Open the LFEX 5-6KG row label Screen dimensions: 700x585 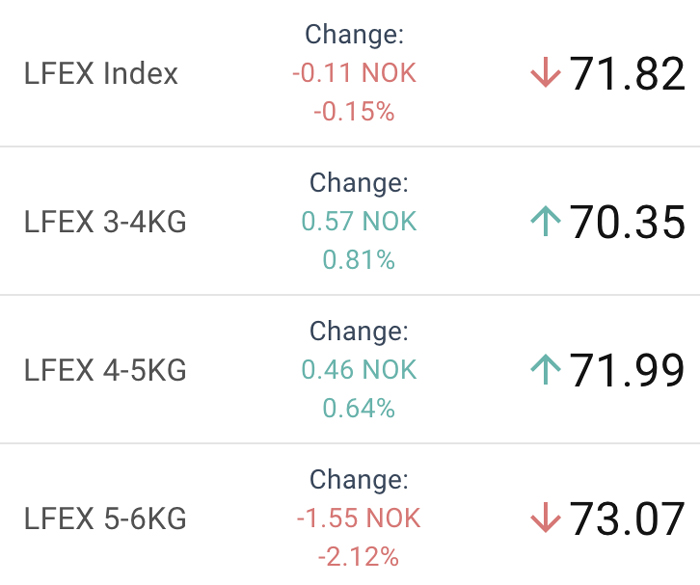[x=105, y=518]
